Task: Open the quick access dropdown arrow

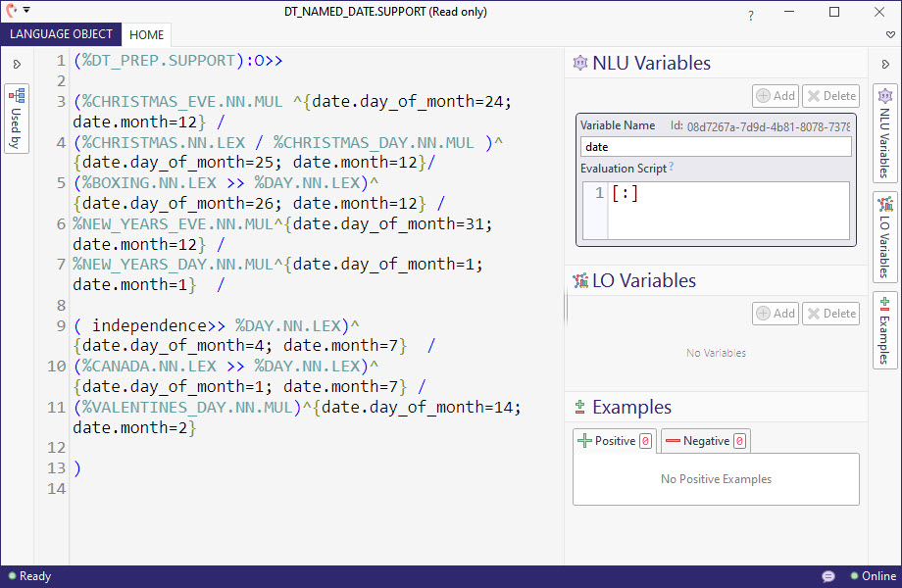Action: (x=26, y=10)
